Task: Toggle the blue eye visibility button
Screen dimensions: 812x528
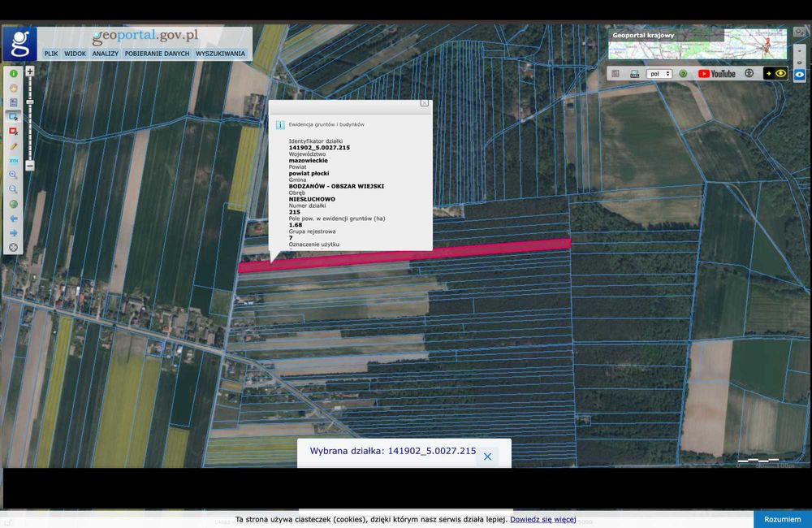Action: pyautogui.click(x=799, y=74)
